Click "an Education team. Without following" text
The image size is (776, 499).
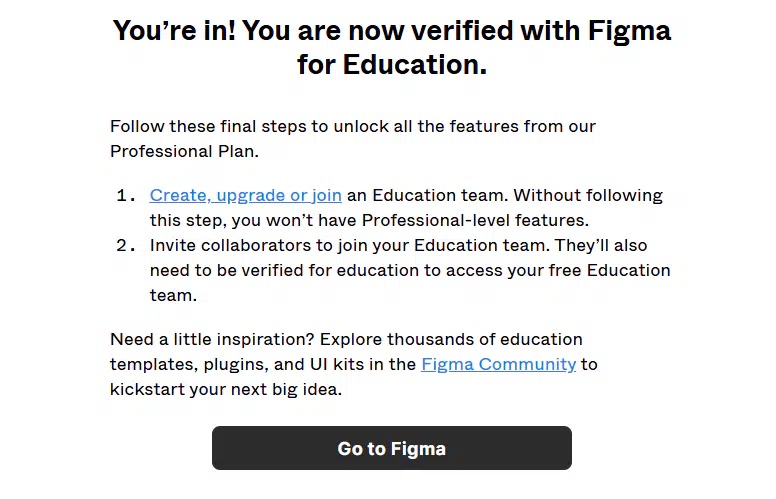point(505,196)
